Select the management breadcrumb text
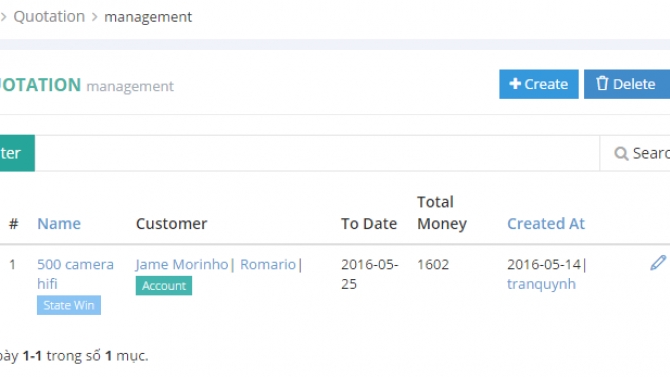Screen dimensions: 670x377 148,17
